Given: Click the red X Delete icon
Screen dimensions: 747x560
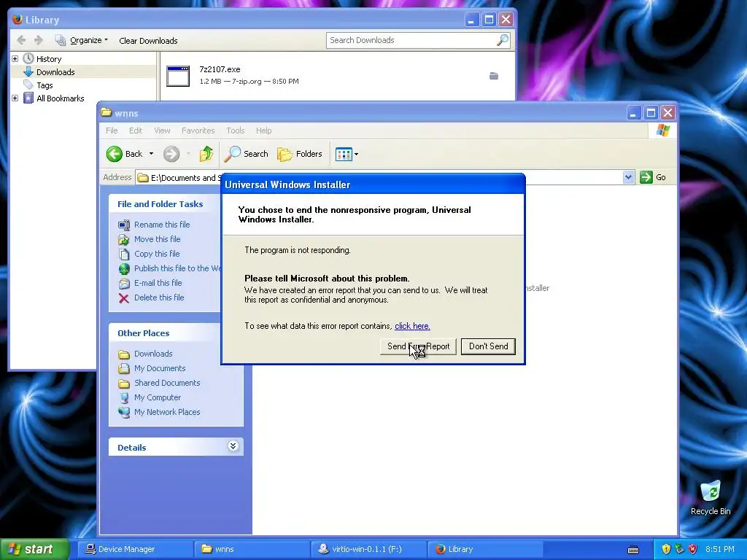Looking at the screenshot, I should pos(124,298).
